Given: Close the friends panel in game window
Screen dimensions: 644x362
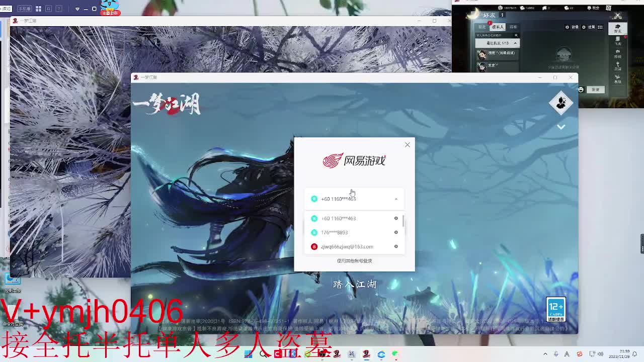Looking at the screenshot, I should [618, 16].
